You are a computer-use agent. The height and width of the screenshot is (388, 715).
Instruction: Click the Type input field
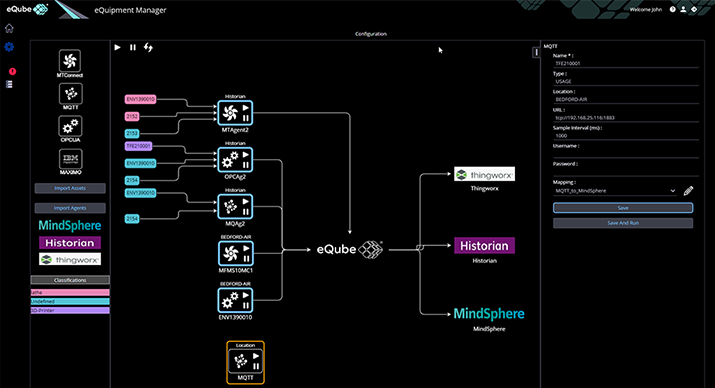(626, 82)
